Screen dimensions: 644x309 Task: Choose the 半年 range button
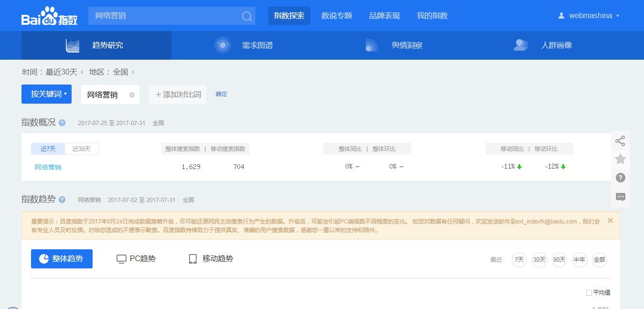(x=579, y=260)
